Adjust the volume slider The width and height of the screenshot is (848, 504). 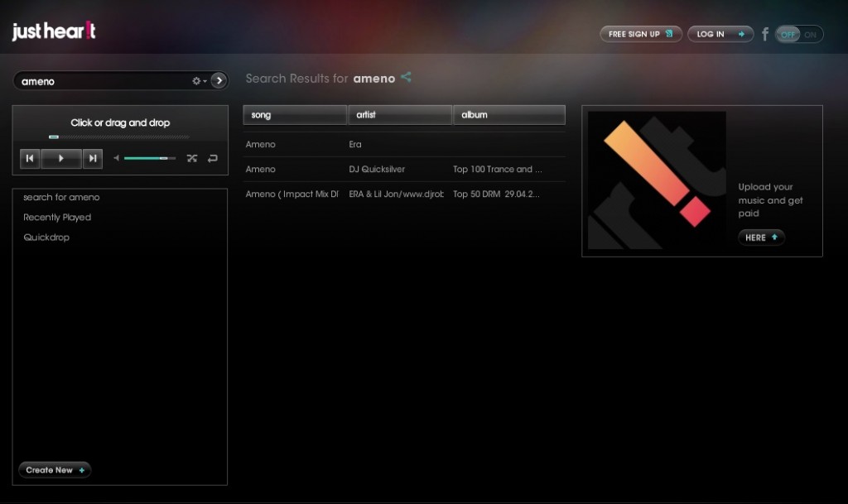(x=150, y=158)
